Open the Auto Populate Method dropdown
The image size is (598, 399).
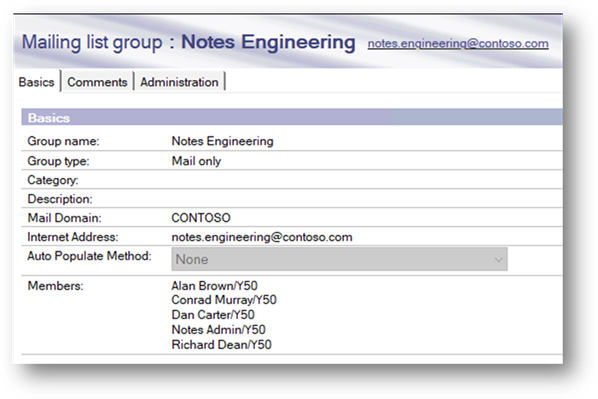coord(339,259)
